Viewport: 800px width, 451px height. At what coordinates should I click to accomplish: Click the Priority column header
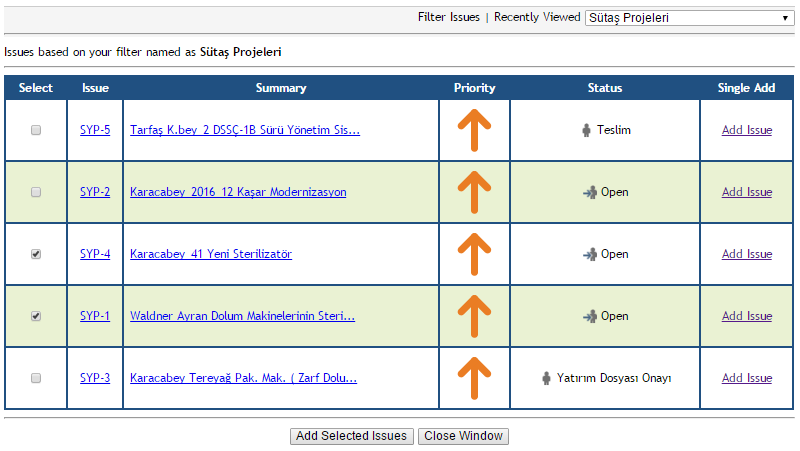coord(474,88)
